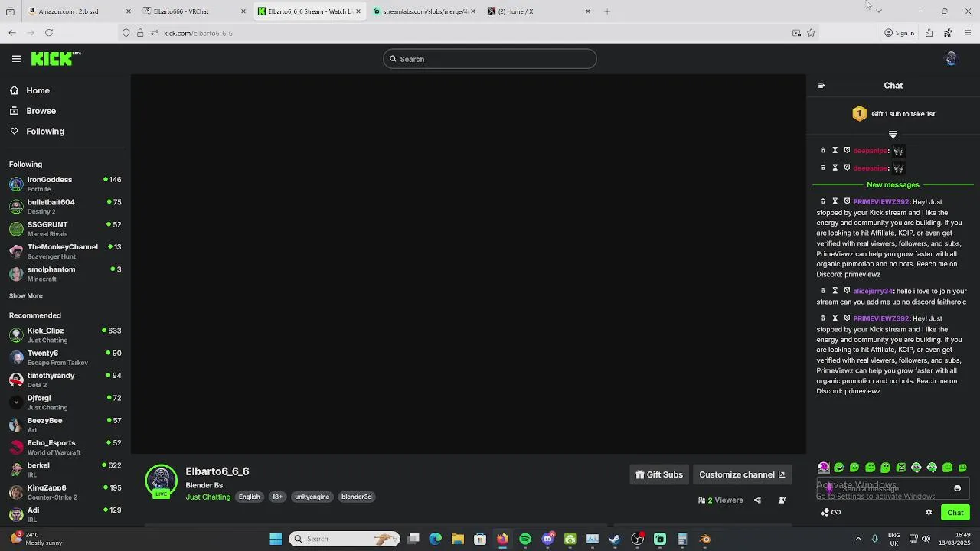The width and height of the screenshot is (980, 551).
Task: Open browser tab list dropdown arrow
Action: point(878,11)
